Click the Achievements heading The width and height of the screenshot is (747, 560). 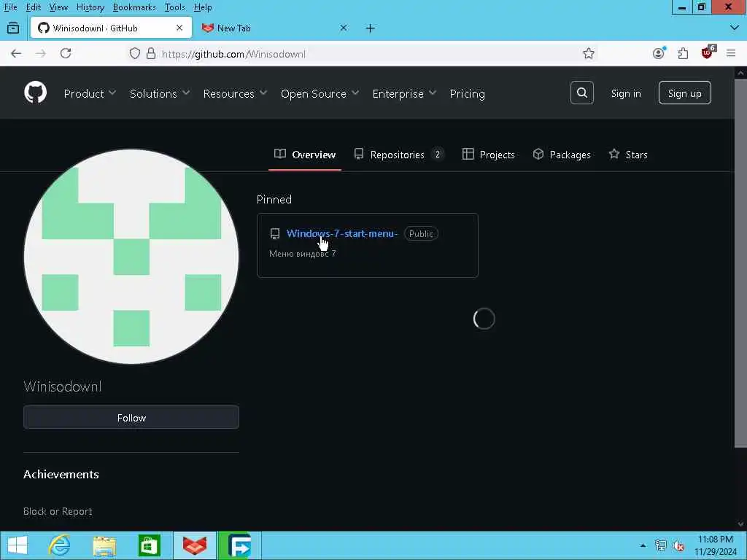[61, 474]
